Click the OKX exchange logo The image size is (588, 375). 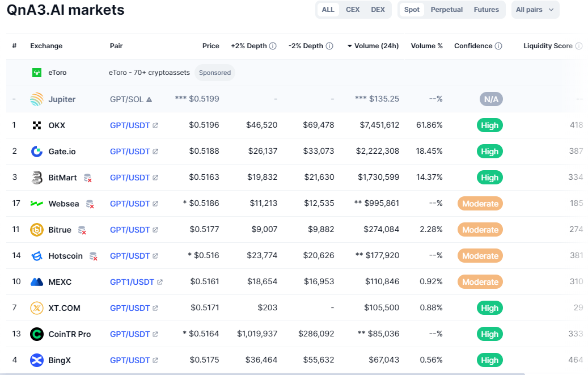click(37, 125)
